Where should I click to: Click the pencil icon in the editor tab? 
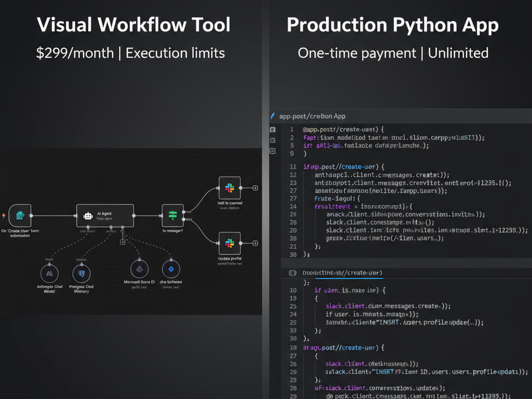[x=272, y=116]
